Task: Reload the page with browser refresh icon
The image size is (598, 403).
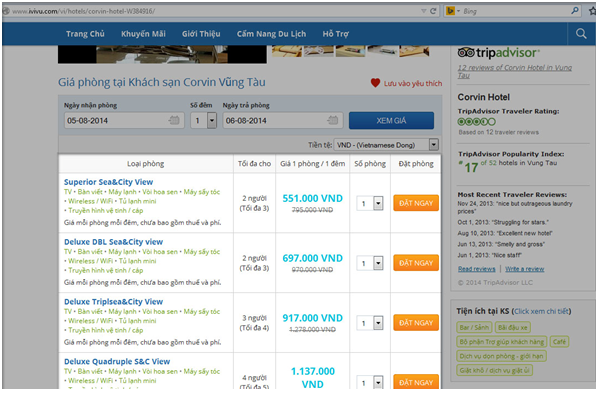Action: point(433,11)
